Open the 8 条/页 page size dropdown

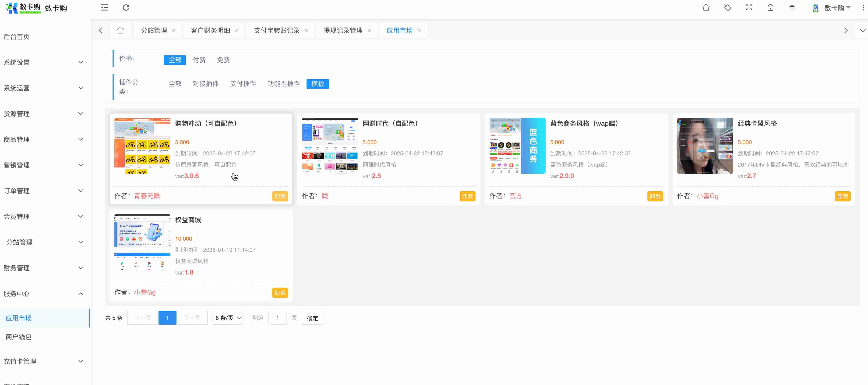pos(227,318)
